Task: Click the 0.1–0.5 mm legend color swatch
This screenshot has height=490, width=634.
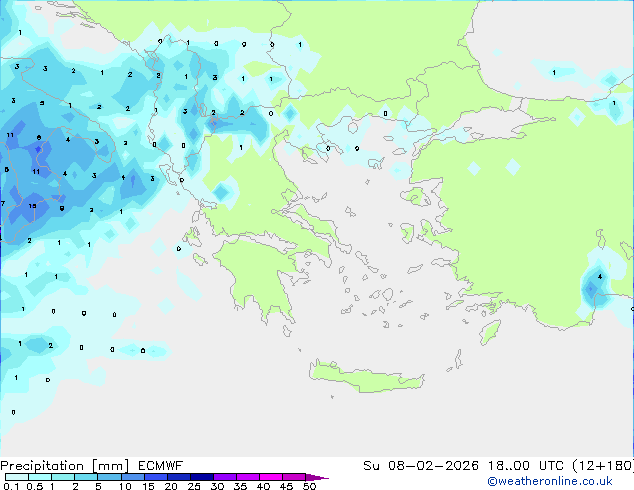Action: 17,477
